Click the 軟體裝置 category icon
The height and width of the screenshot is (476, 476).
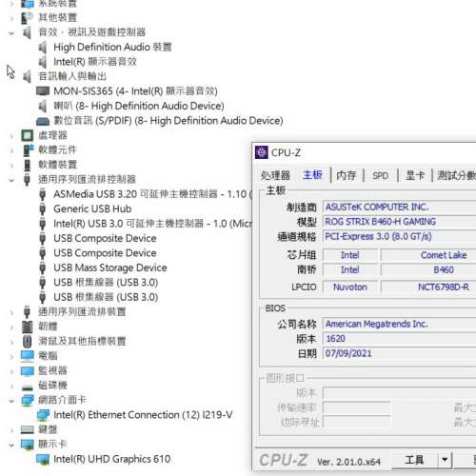28,165
